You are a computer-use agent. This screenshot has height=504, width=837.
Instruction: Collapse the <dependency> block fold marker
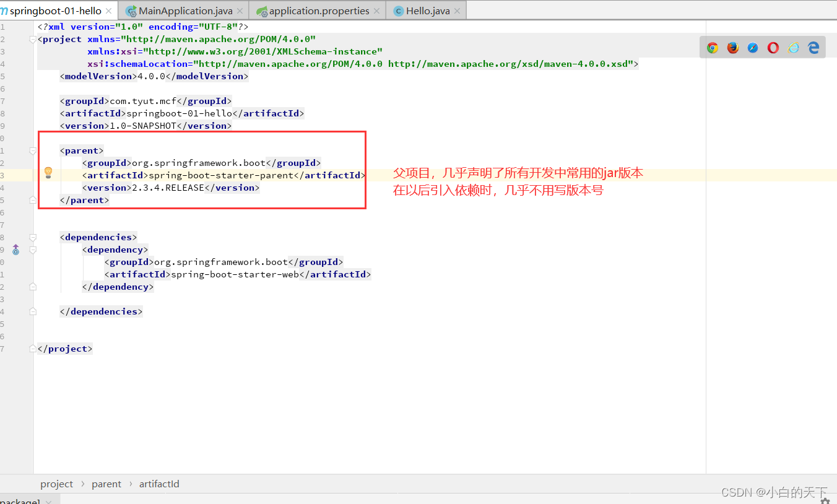coord(32,250)
